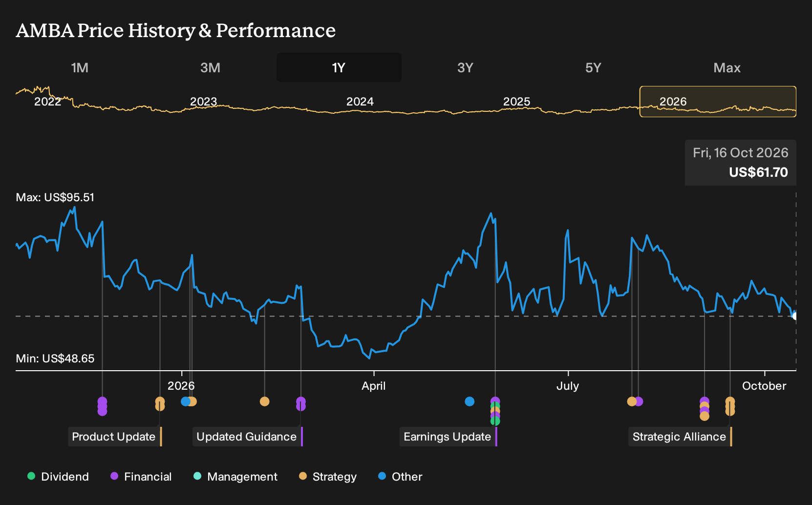Switch to the 3M range tab
Image resolution: width=812 pixels, height=505 pixels.
coord(210,67)
